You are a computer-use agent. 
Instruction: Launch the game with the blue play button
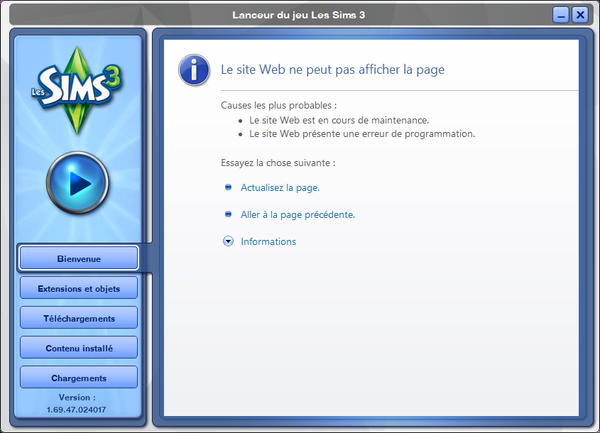[78, 183]
